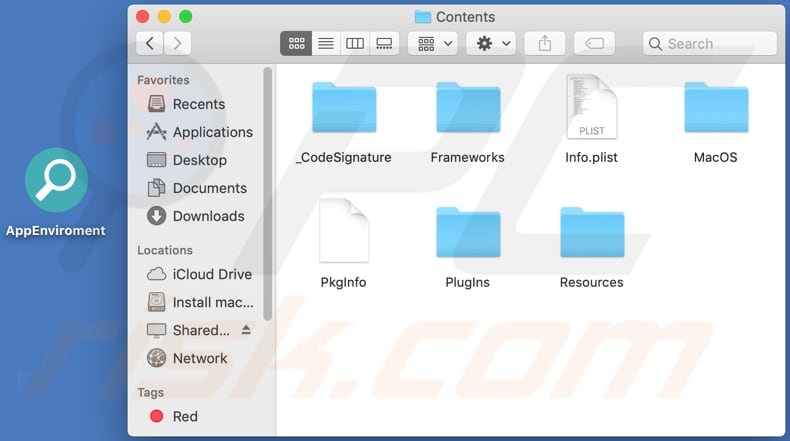
Task: Click the Share toolbar button
Action: pyautogui.click(x=545, y=43)
